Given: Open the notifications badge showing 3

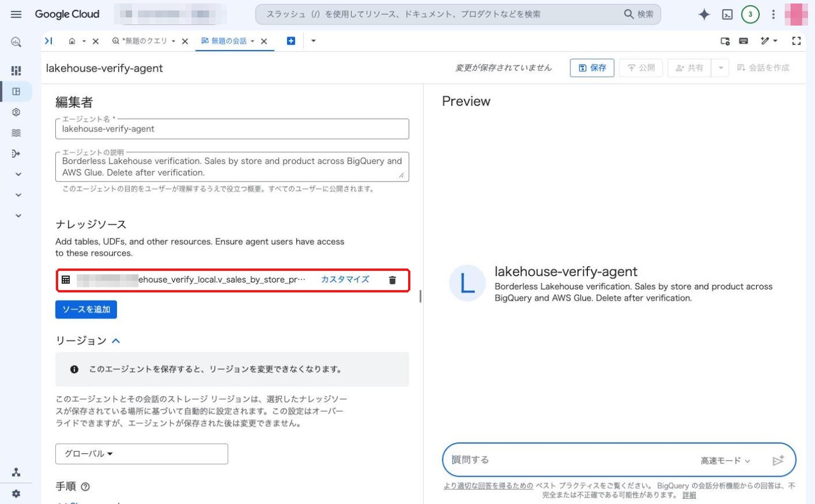Looking at the screenshot, I should pos(750,14).
